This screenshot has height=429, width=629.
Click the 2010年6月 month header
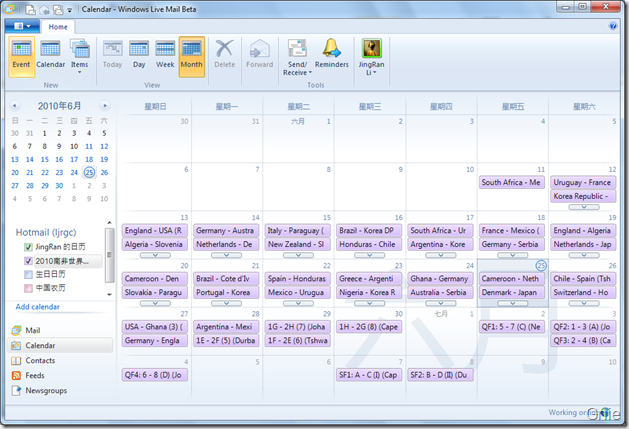point(59,106)
